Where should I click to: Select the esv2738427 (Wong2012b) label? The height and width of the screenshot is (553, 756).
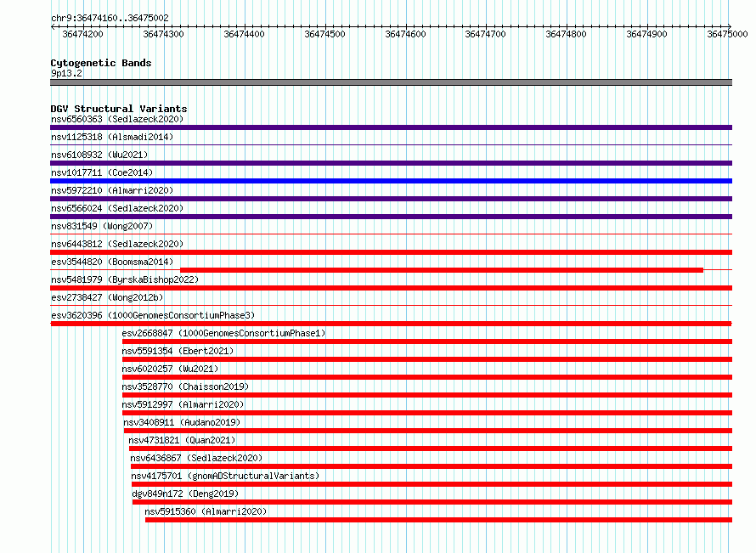(x=107, y=297)
